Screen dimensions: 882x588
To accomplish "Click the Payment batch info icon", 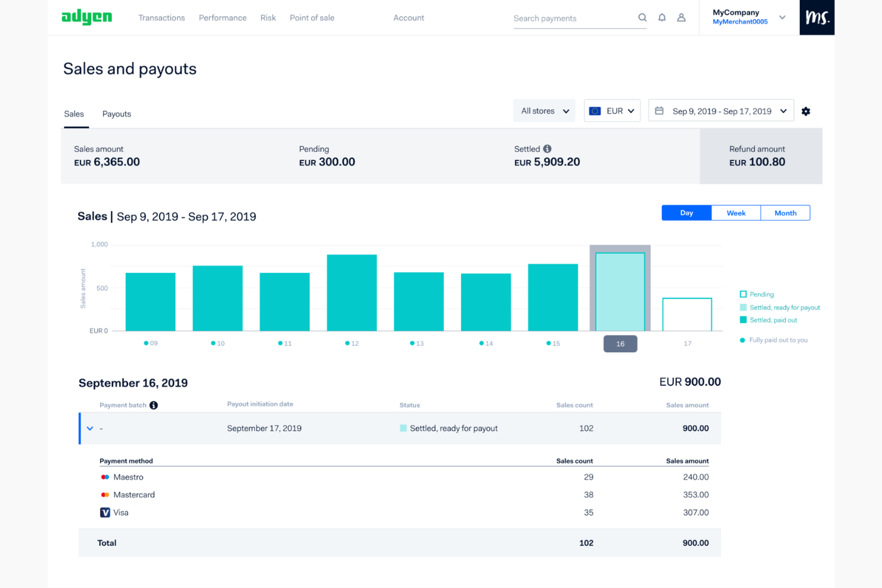I will tap(154, 405).
